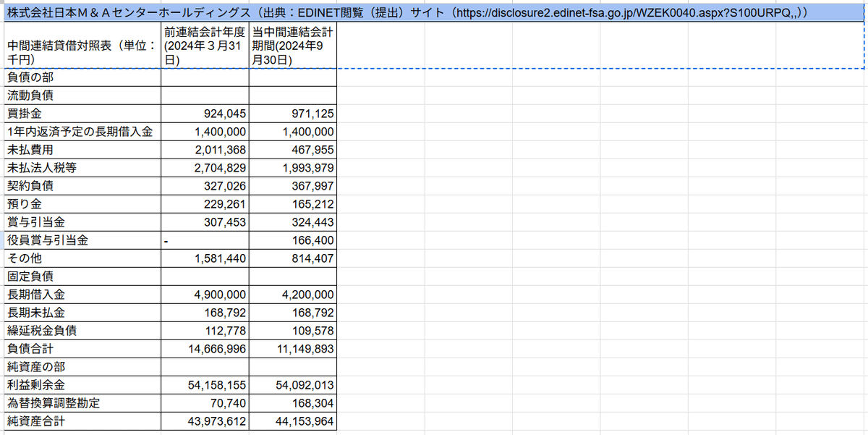Select the cell containing 44,153,964
This screenshot has height=435, width=868.
coord(293,421)
